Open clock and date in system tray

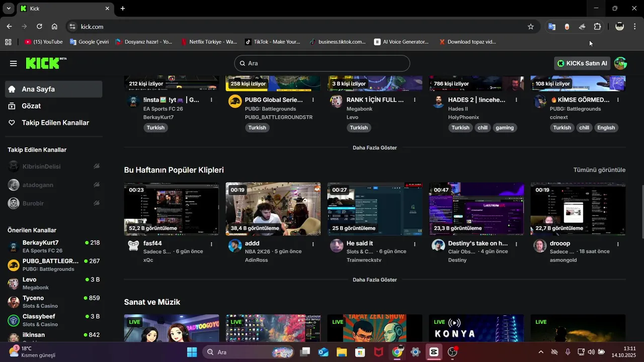point(623,352)
